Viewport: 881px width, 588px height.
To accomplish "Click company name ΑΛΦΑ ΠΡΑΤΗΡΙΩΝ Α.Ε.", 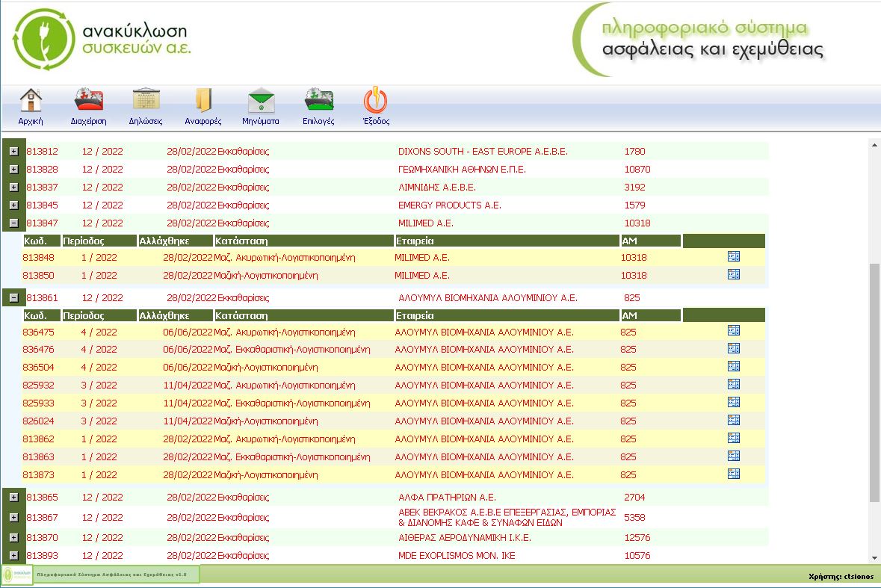I will tap(448, 498).
